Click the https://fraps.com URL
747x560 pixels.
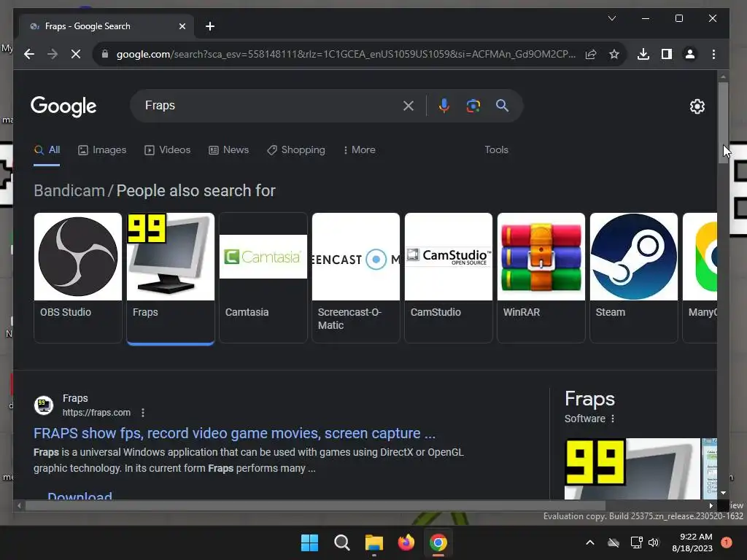96,413
